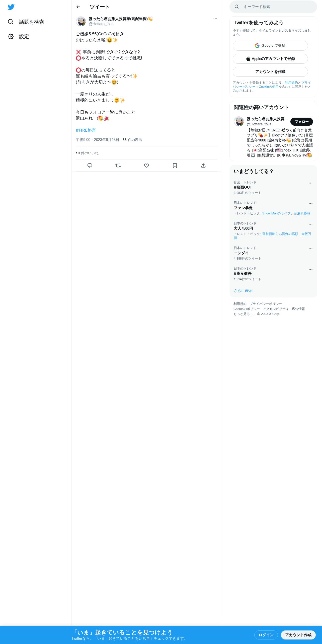Open more options for #高良健吾 trend
The height and width of the screenshot is (644, 322).
pyautogui.click(x=310, y=269)
